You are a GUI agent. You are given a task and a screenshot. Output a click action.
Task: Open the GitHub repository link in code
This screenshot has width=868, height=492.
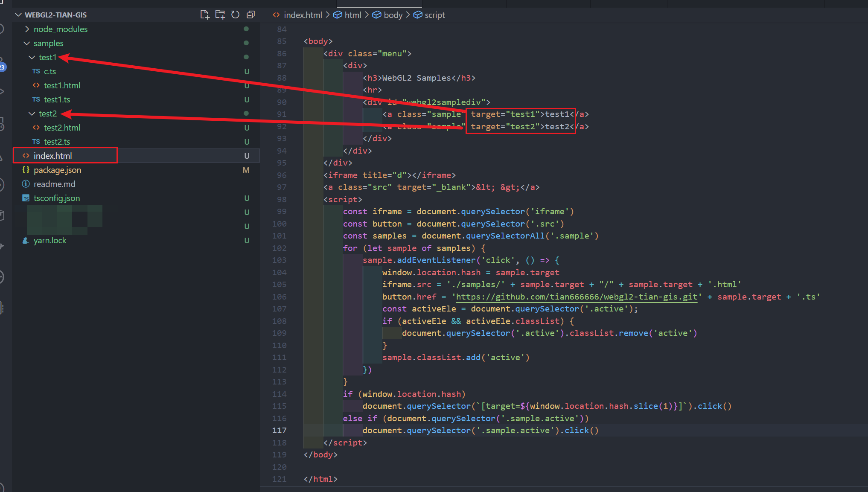577,297
